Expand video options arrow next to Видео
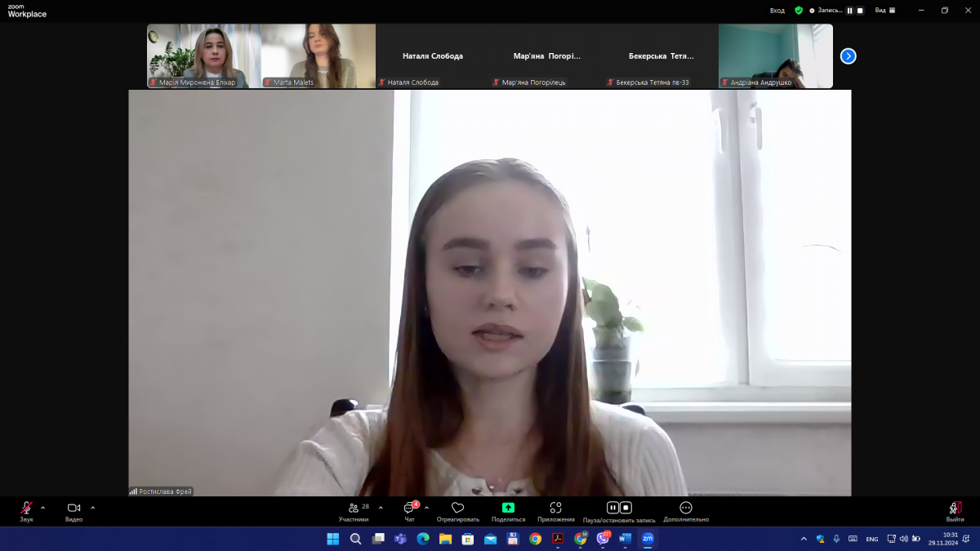Image resolution: width=980 pixels, height=551 pixels. pyautogui.click(x=93, y=508)
